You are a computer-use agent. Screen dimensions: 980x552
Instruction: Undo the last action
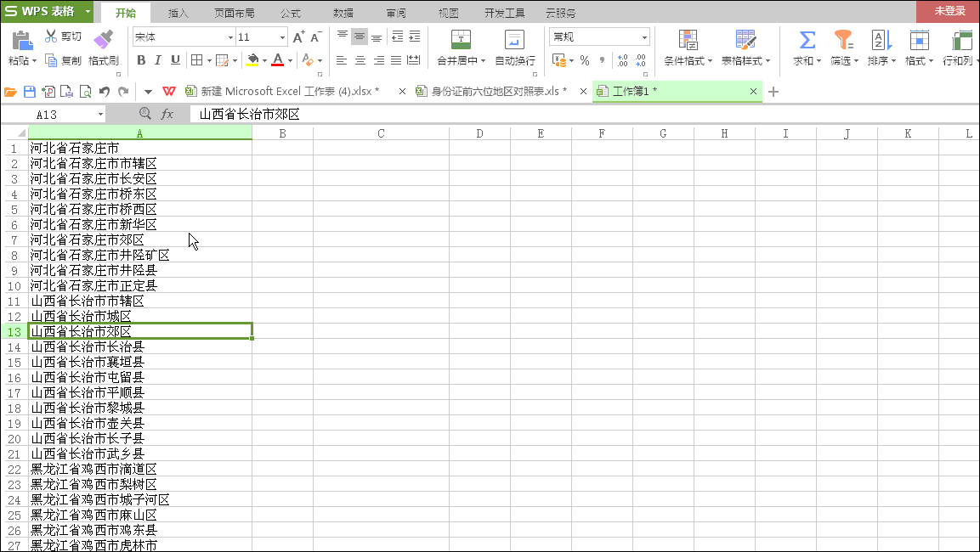pos(105,92)
